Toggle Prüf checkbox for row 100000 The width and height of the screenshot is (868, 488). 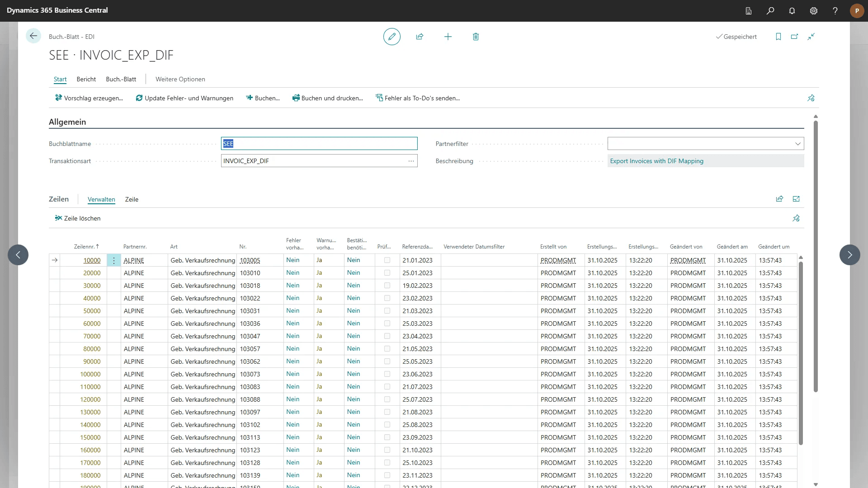(387, 374)
